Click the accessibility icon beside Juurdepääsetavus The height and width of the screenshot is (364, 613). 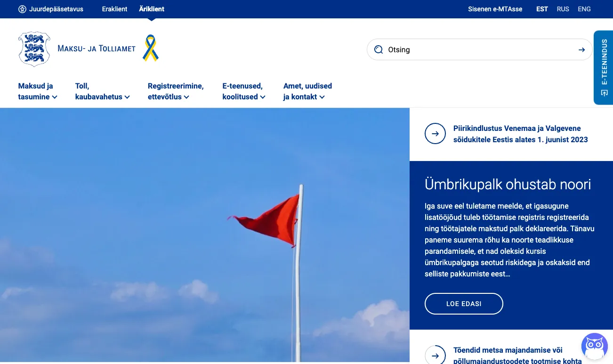point(22,9)
